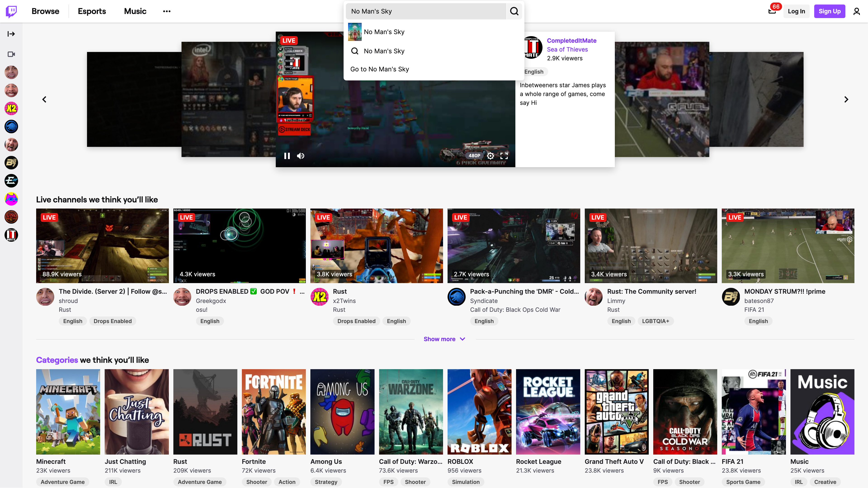The height and width of the screenshot is (488, 868).
Task: Open the video player settings gear icon
Action: point(490,156)
